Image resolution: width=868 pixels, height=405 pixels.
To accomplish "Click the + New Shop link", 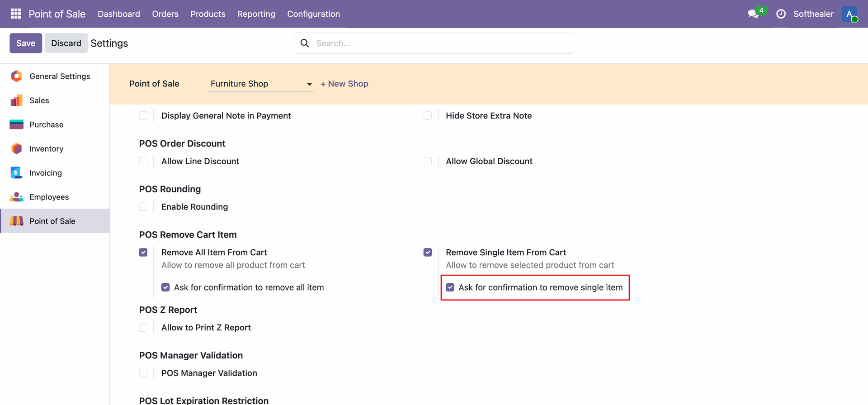I will (344, 84).
